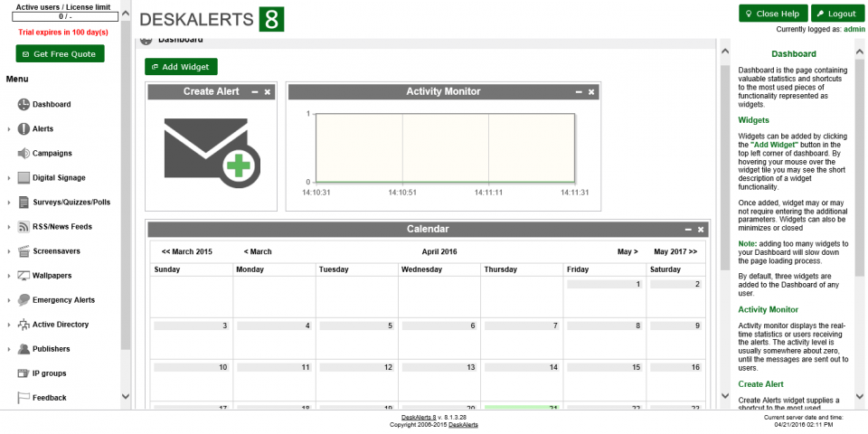The height and width of the screenshot is (434, 868).
Task: Expand the Active Directory menu arrow
Action: click(9, 325)
